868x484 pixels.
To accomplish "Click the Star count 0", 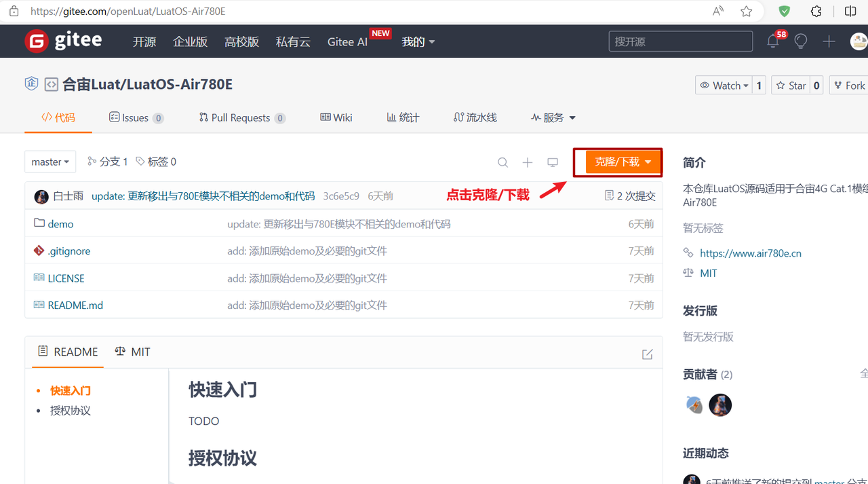I will [x=816, y=85].
